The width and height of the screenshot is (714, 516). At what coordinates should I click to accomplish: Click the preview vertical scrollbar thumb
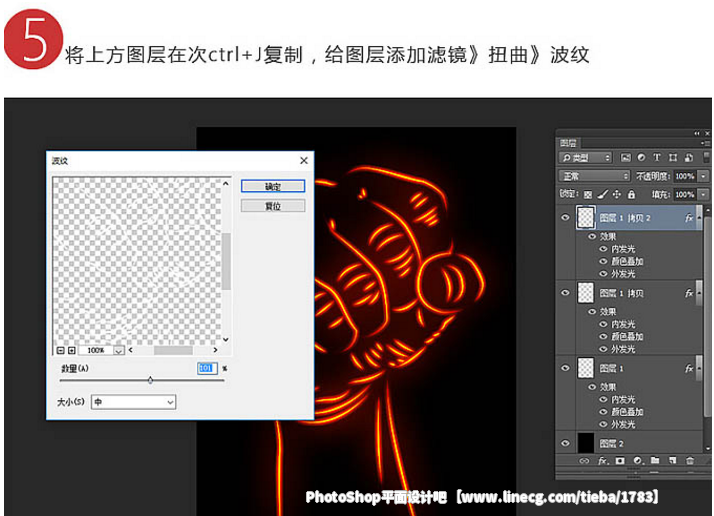[226, 261]
